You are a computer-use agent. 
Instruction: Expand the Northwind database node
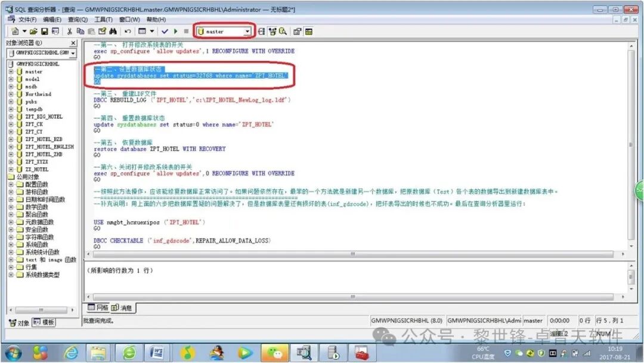11,94
